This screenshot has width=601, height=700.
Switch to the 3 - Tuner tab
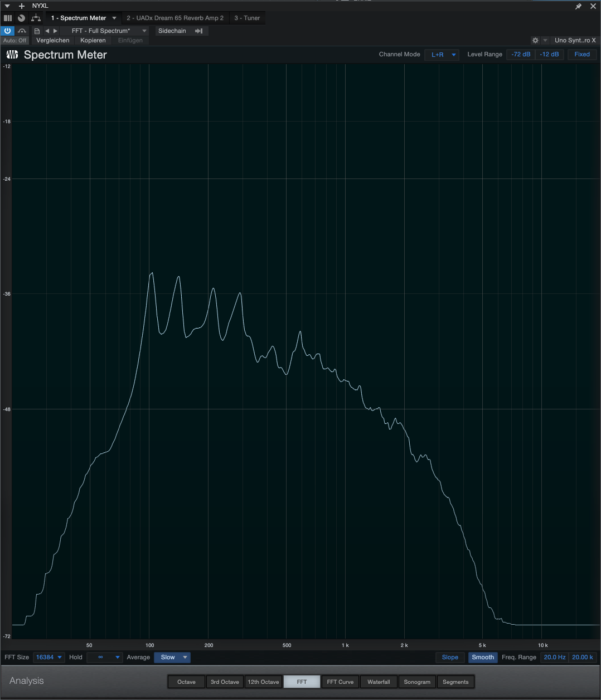247,18
